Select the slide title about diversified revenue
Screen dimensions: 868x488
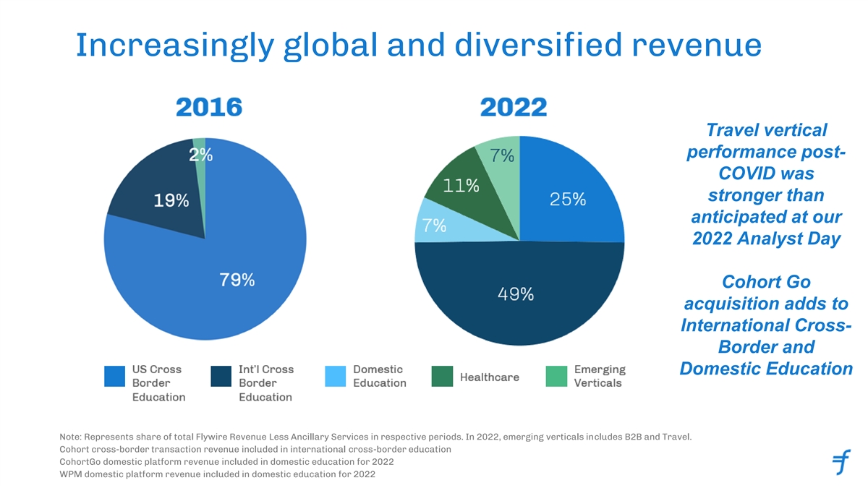click(x=418, y=47)
